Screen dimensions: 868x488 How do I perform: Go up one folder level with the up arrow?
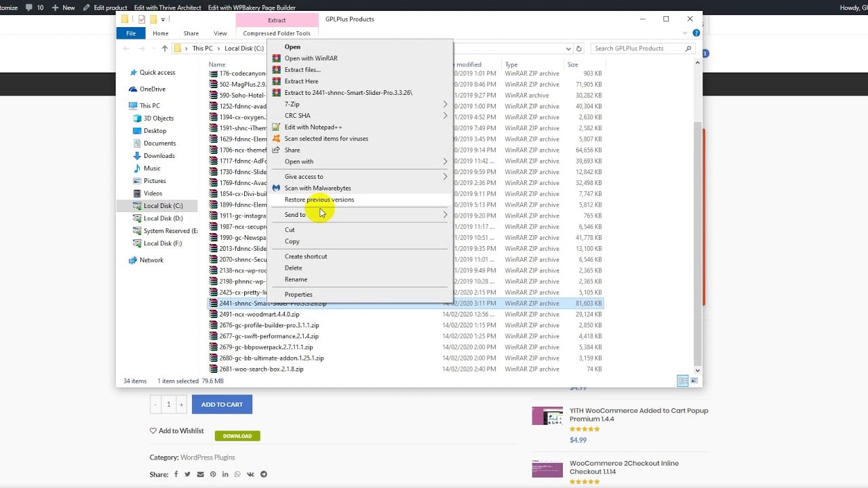pyautogui.click(x=164, y=49)
